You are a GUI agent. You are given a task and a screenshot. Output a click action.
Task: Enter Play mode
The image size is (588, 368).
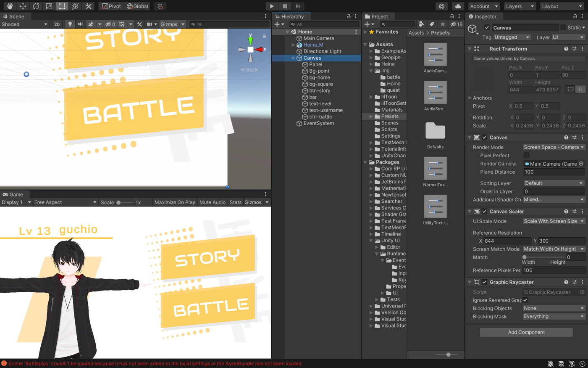click(271, 6)
